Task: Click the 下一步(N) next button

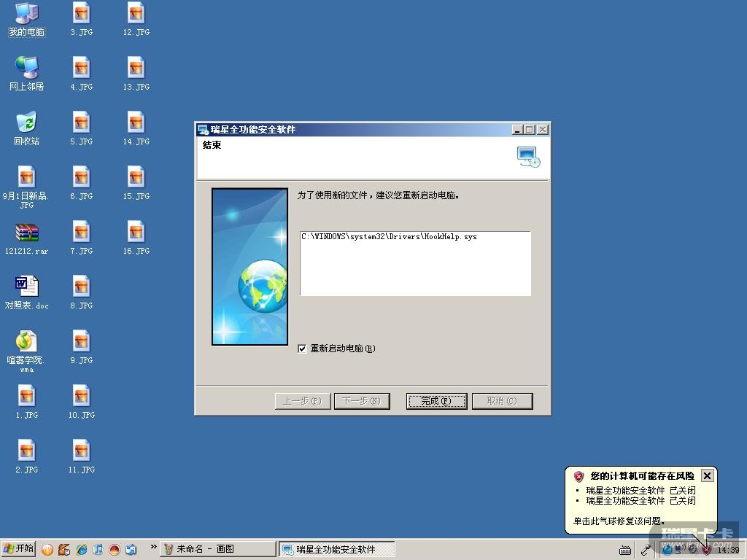Action: 362,401
